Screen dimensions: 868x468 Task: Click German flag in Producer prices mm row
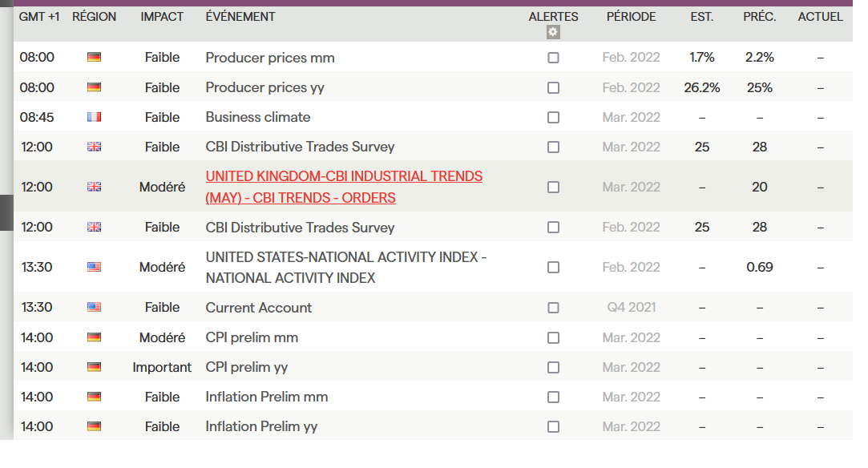point(94,58)
